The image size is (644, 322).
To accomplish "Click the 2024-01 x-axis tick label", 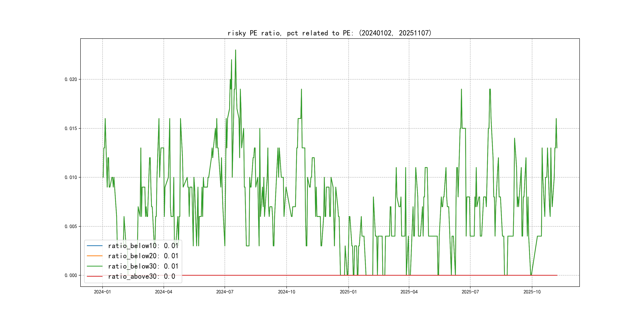I will (x=102, y=292).
